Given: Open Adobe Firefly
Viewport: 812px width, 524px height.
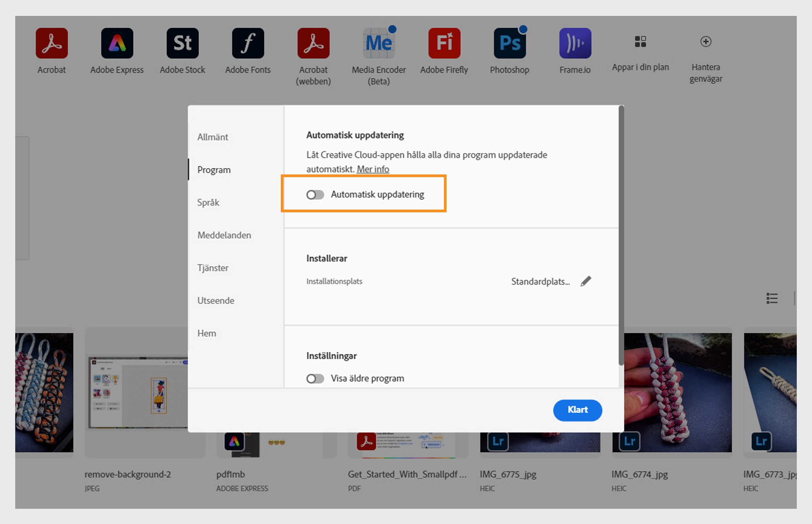Looking at the screenshot, I should [x=444, y=43].
